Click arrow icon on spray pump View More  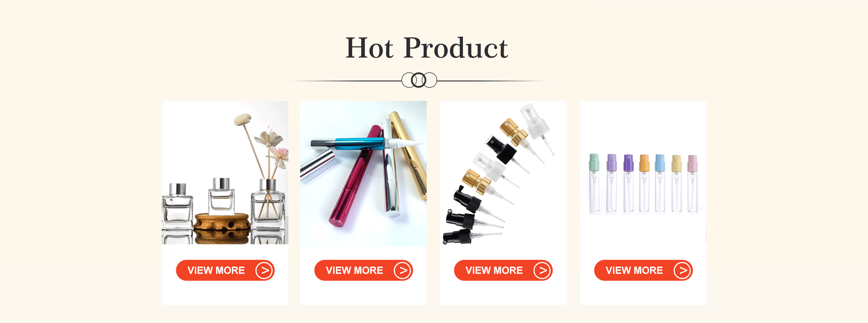coord(542,271)
